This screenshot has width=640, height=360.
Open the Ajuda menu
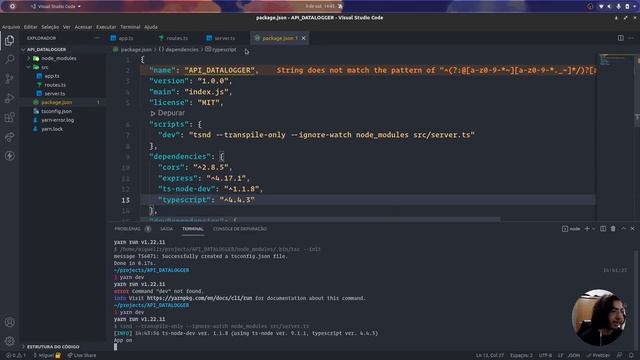pyautogui.click(x=151, y=27)
